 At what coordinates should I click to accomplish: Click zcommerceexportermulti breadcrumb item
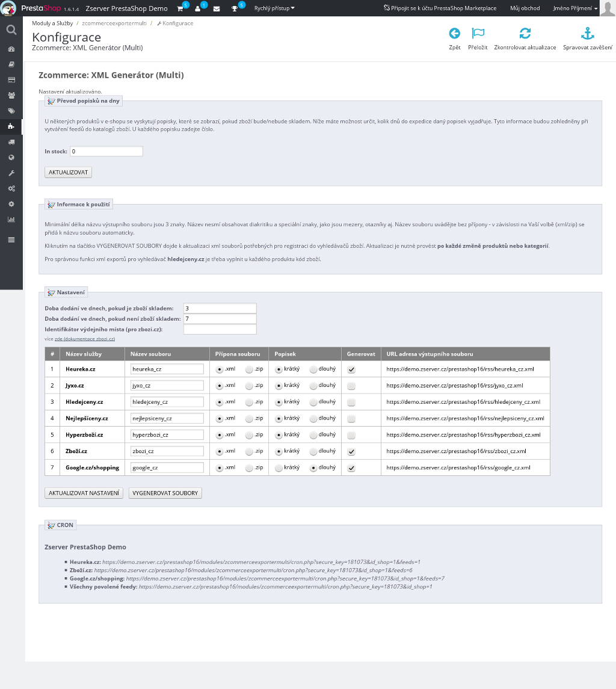pyautogui.click(x=114, y=23)
